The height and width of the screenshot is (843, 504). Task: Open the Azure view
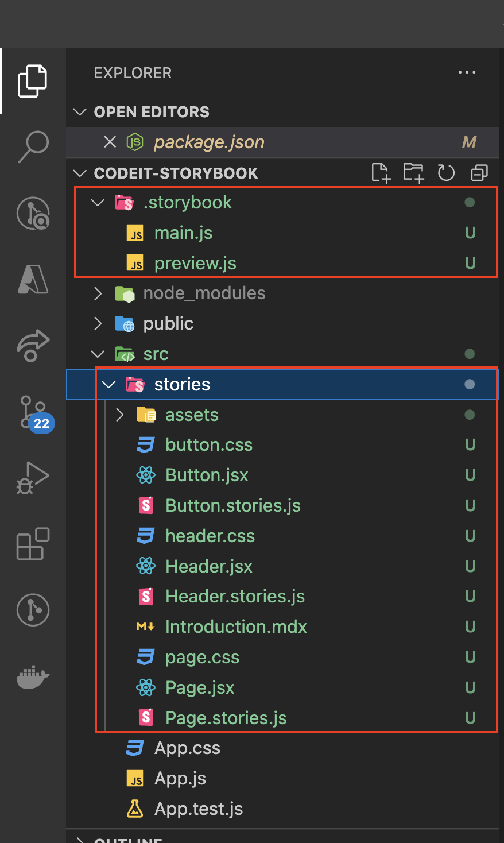(x=33, y=280)
